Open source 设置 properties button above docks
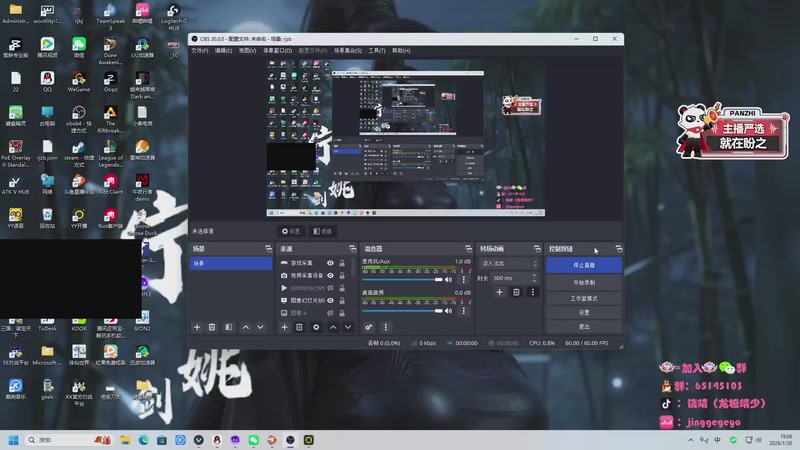 291,231
